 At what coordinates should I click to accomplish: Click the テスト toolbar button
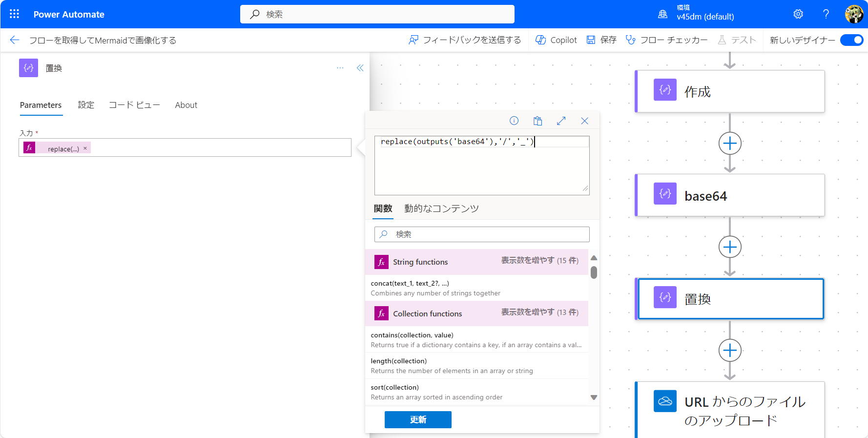point(737,40)
